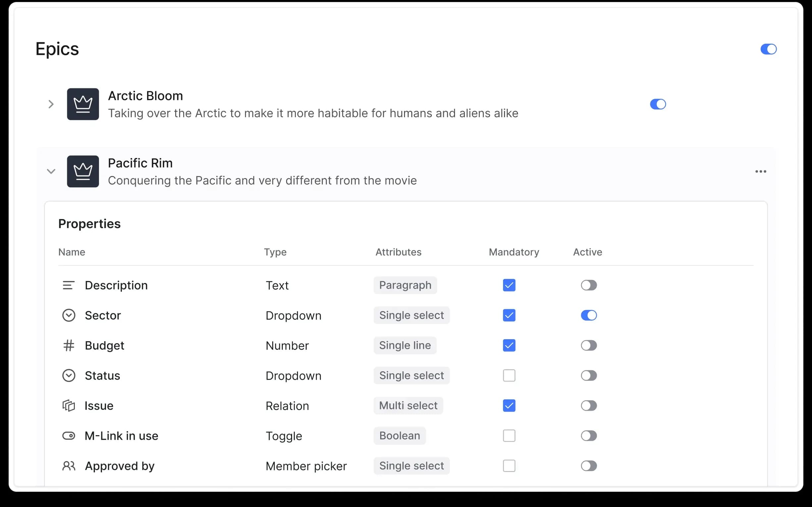Click the Status icon in properties list
Viewport: 812px width, 507px height.
click(69, 376)
